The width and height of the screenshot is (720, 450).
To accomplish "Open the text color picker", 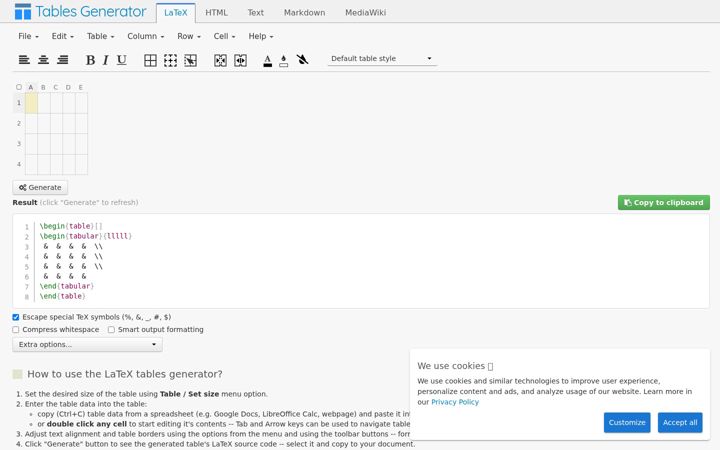I will point(268,60).
